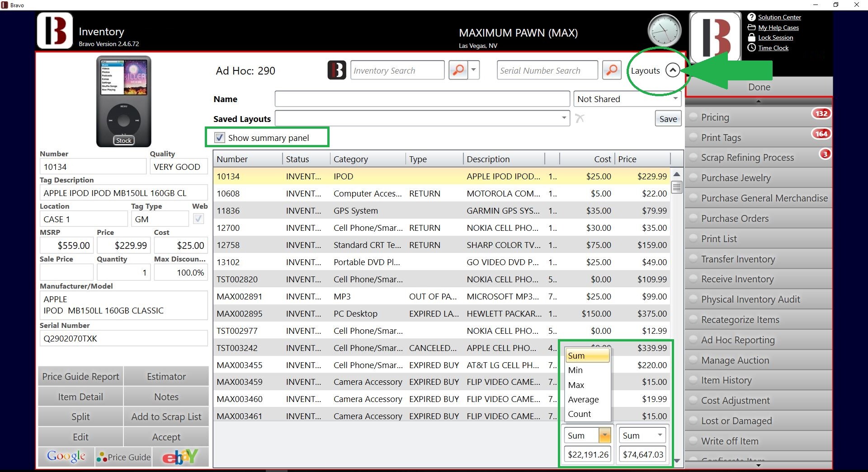The image size is (868, 472).
Task: Choose Min from the summary dropdown list
Action: pos(588,370)
